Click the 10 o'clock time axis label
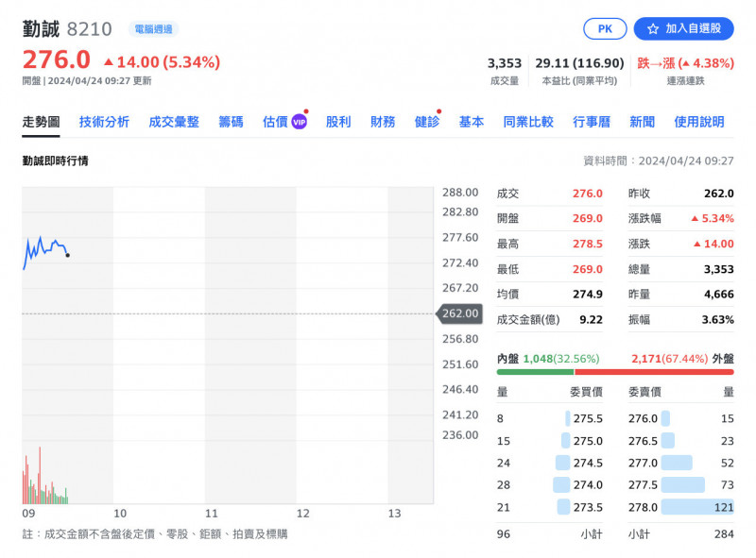 click(x=120, y=514)
